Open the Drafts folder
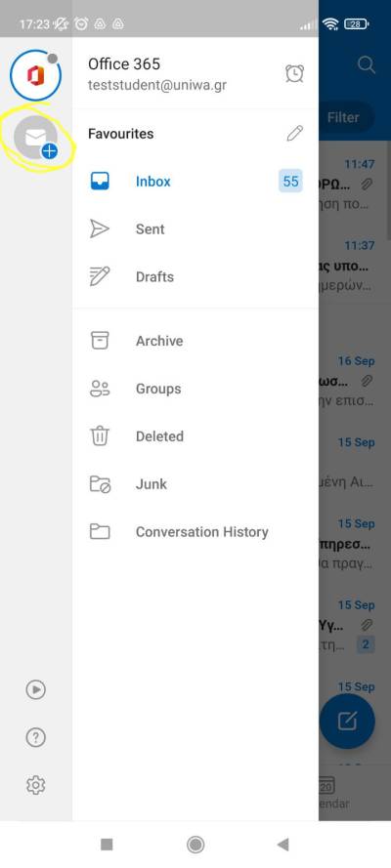The height and width of the screenshot is (868, 391). [x=195, y=276]
